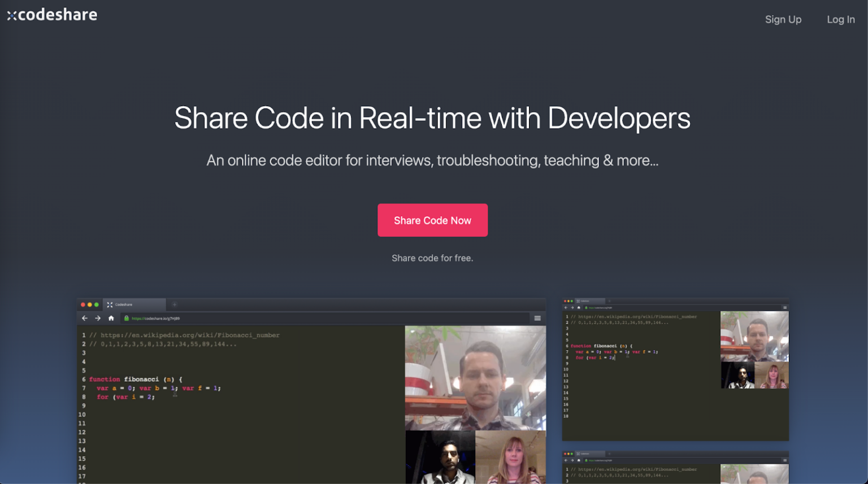This screenshot has width=868, height=484.
Task: Click home icon in small upper-right demo browser
Action: point(579,308)
